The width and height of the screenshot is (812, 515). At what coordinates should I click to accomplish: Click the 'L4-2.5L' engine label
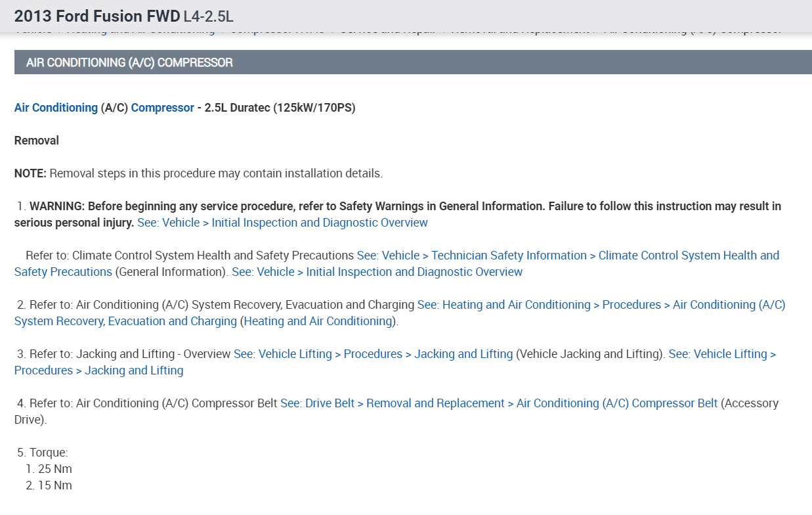(208, 15)
